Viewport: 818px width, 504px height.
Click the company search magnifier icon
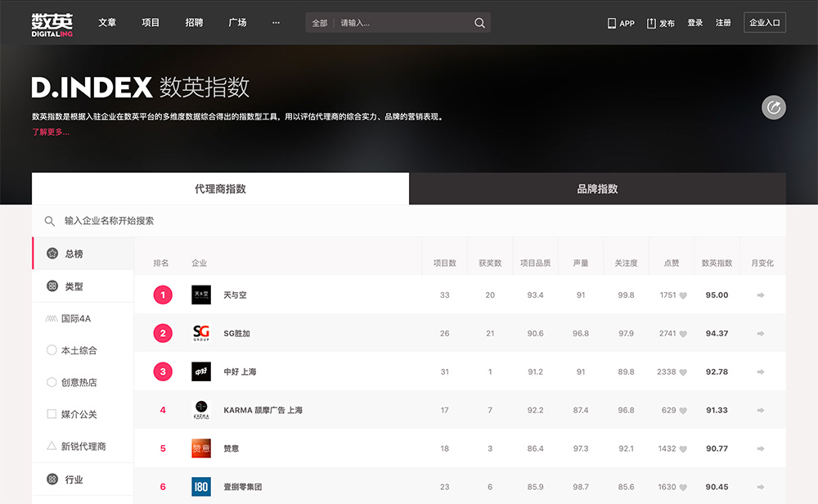click(50, 221)
